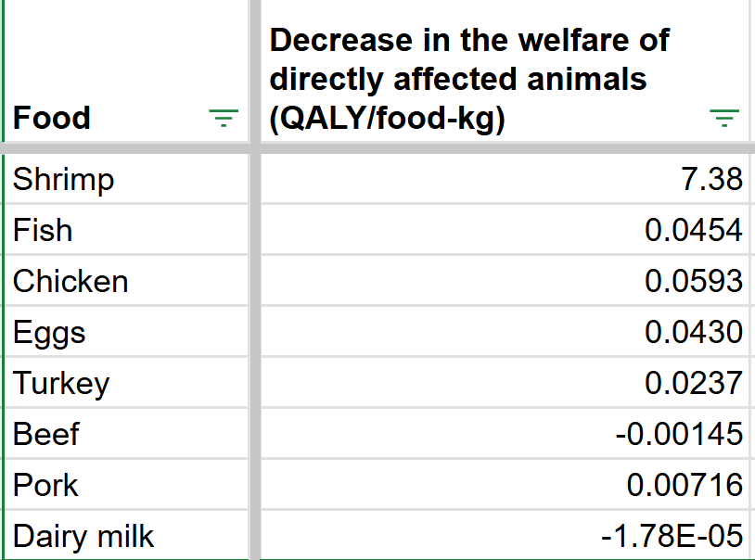Select the Chicken cell
755x560 pixels.
tap(126, 281)
